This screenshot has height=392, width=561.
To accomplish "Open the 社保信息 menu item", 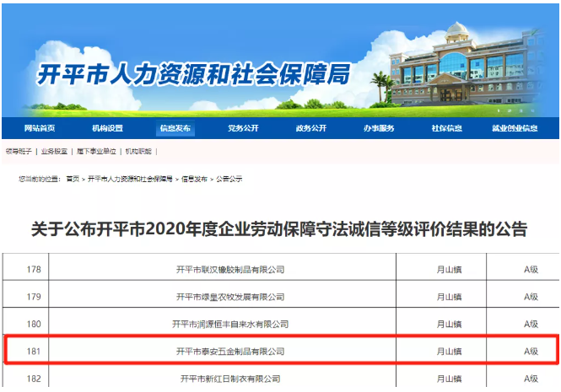I will click(x=446, y=128).
